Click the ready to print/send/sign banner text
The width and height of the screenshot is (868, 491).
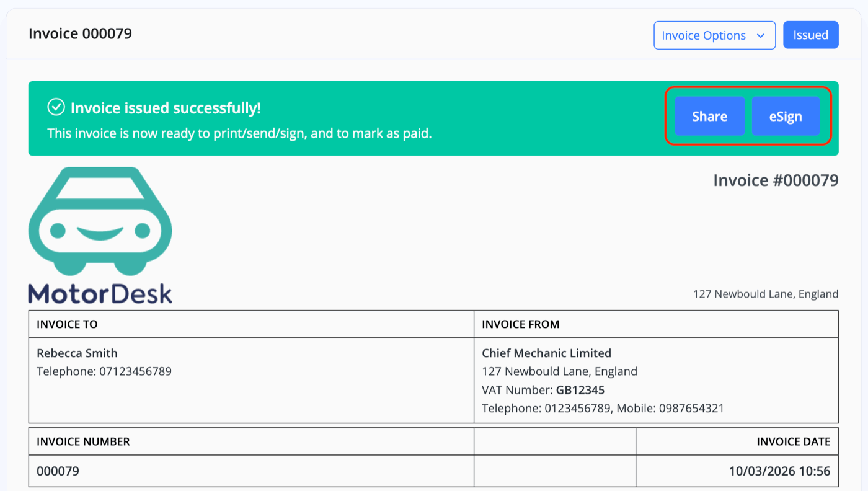(x=239, y=133)
